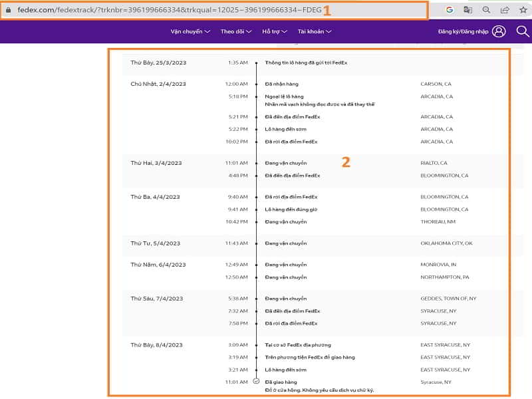Screen dimensions: 532x399
Task: Click the user profile avatar icon
Action: coord(499,31)
